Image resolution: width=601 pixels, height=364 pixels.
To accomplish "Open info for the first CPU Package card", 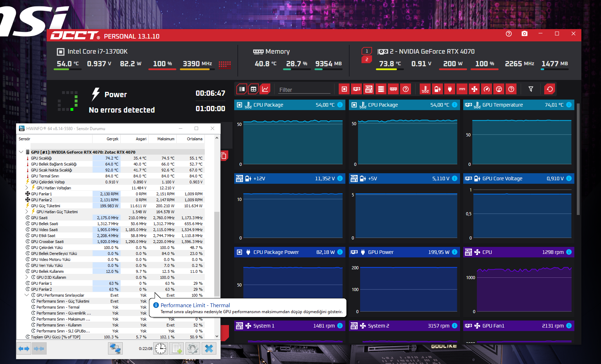I will [340, 105].
